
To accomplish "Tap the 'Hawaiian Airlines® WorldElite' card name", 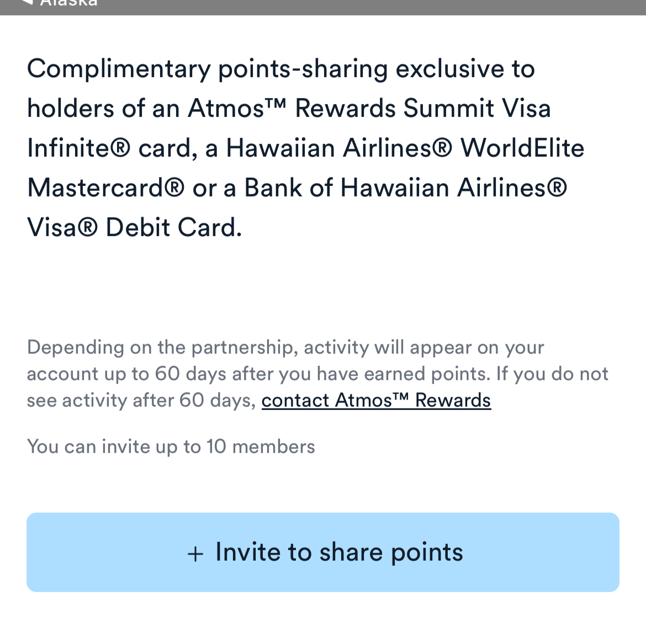I will (405, 148).
